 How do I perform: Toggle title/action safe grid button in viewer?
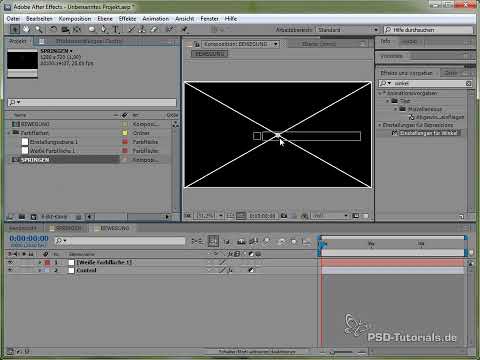(x=230, y=216)
